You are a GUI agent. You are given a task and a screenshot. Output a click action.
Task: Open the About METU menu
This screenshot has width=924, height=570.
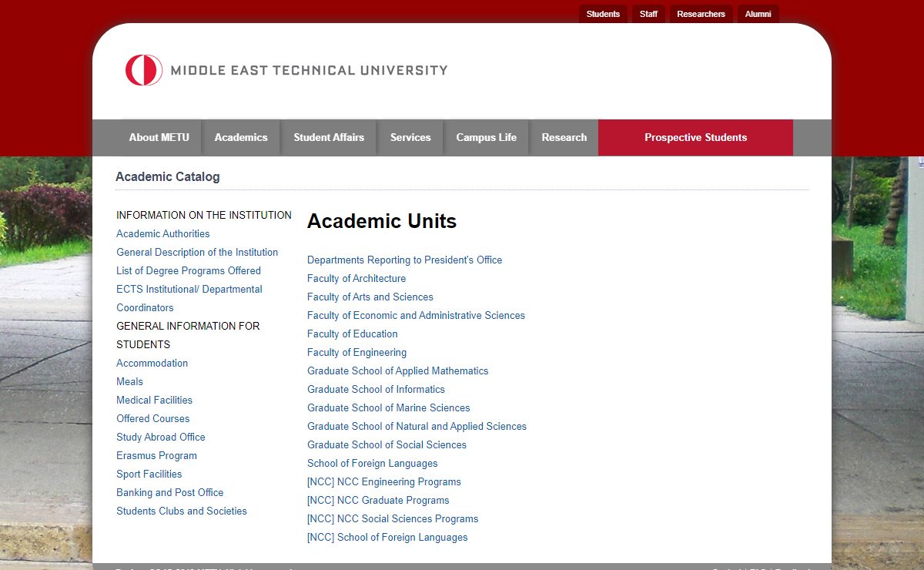point(159,137)
